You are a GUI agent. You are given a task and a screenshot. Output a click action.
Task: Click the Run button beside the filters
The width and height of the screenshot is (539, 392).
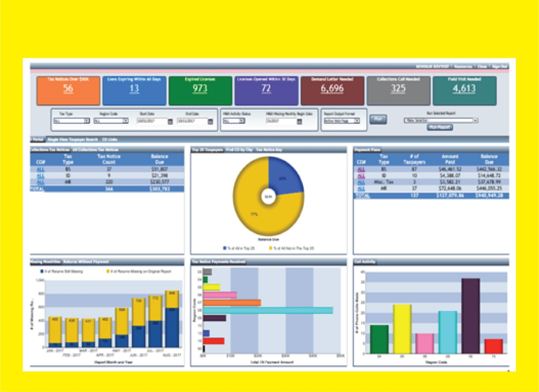tap(378, 119)
